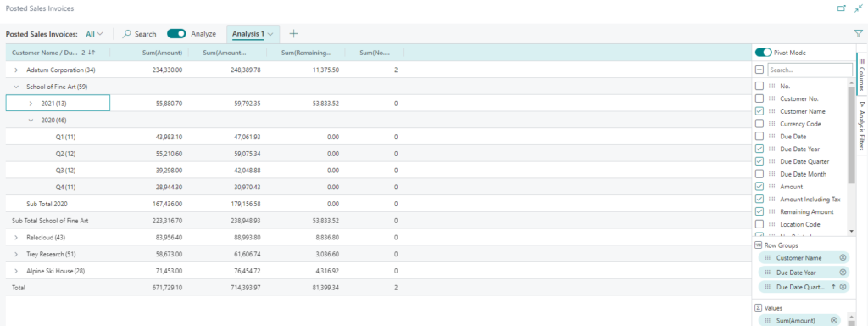Open the Analysis 1 tab dropdown arrow
This screenshot has height=326, width=868.
tap(270, 34)
